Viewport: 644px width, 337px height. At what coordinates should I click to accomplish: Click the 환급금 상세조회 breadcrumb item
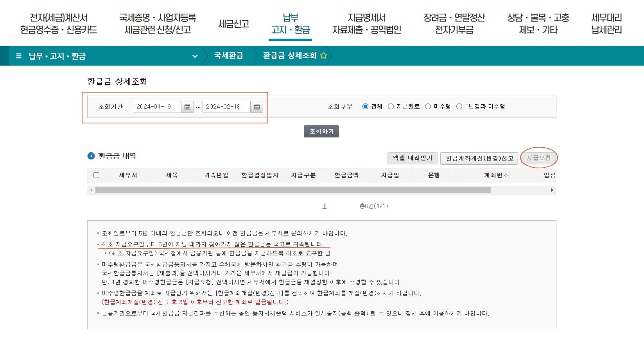(x=289, y=55)
